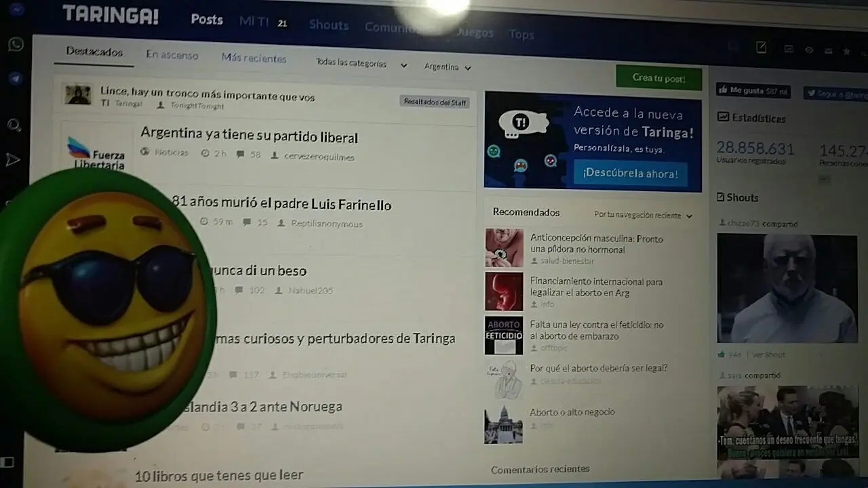Screen dimensions: 868x488
Task: Open recommended post Aborto o alto negocio
Action: point(572,411)
